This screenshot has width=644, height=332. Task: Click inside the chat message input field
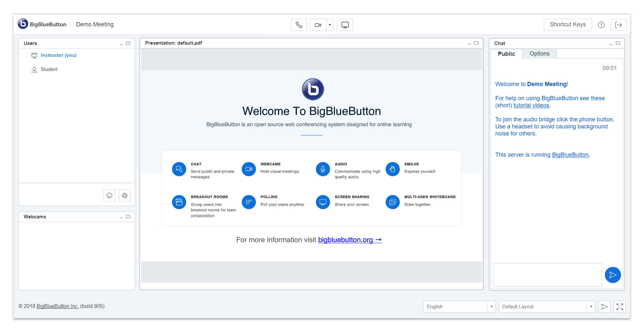(547, 275)
